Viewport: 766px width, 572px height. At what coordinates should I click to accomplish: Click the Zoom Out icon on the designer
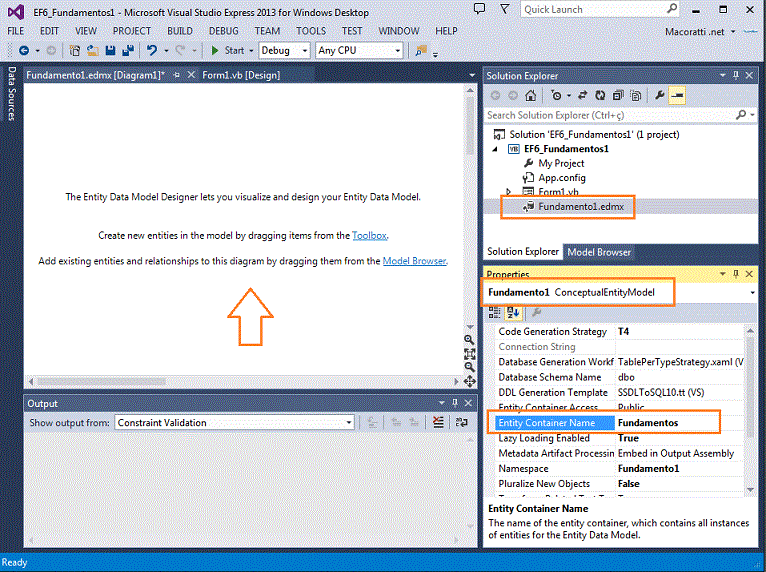click(x=469, y=367)
